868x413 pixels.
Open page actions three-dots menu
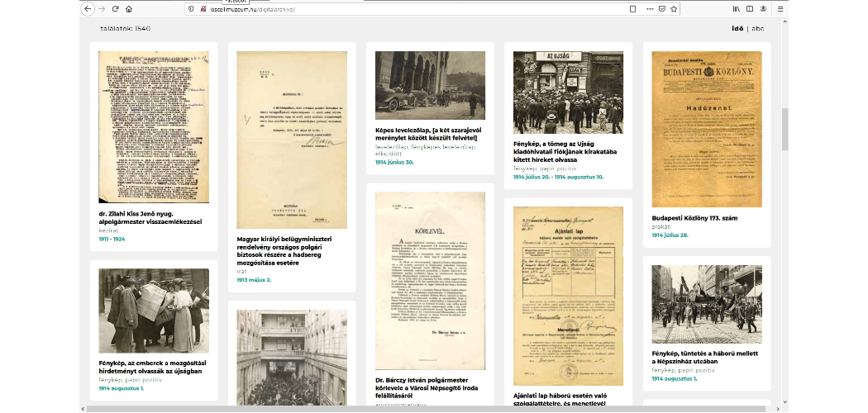coord(648,8)
